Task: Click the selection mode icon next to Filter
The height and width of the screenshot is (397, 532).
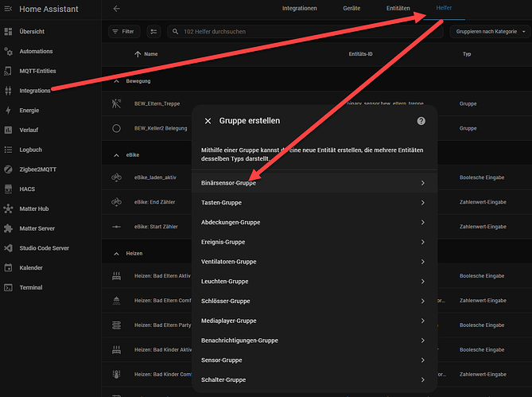Action: 153,32
